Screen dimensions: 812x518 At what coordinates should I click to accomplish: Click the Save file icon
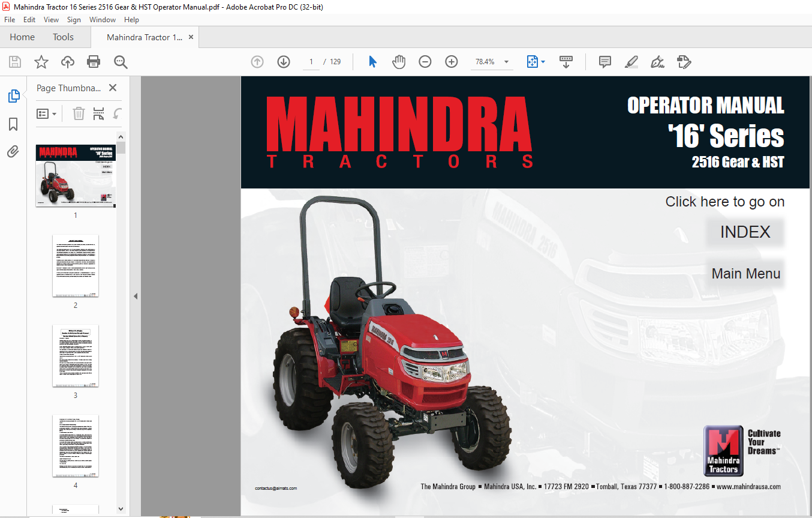(x=15, y=62)
